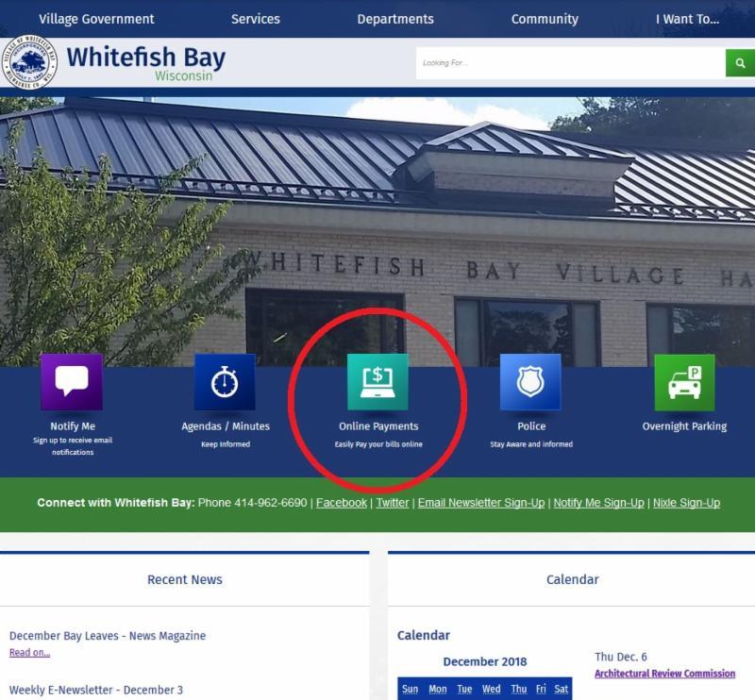Viewport: 755px width, 700px height.
Task: Open December Bay Leaves - News Magazine
Action: click(x=108, y=636)
